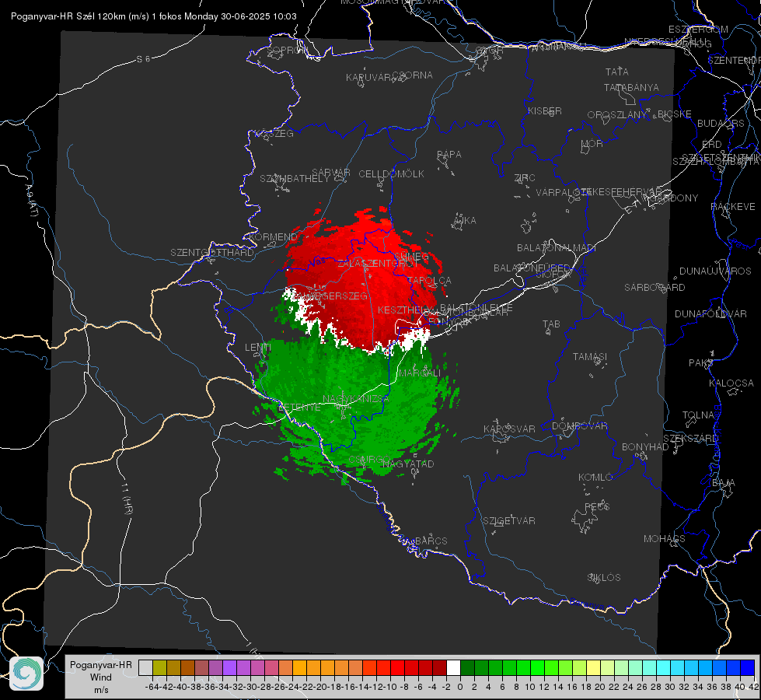Click the KÖRMEND town label

(272, 237)
